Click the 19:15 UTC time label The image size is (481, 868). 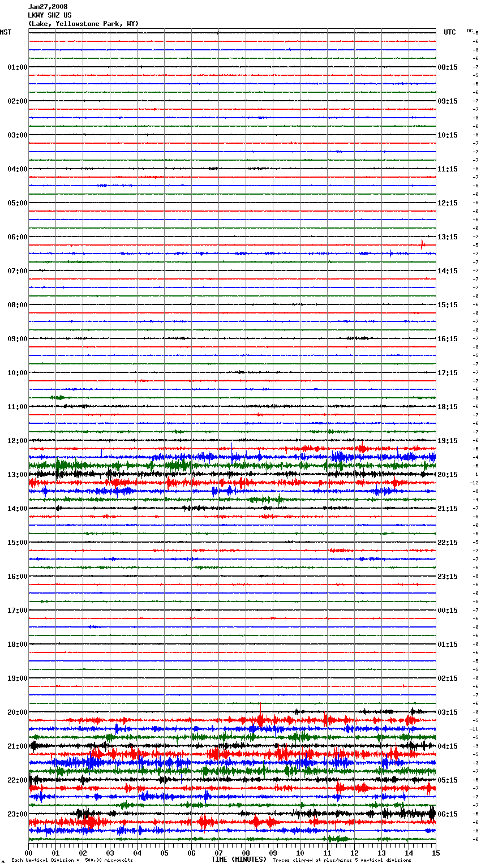(448, 441)
